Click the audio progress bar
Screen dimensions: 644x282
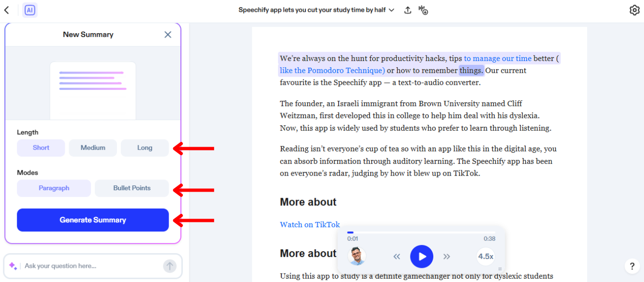[x=421, y=232]
